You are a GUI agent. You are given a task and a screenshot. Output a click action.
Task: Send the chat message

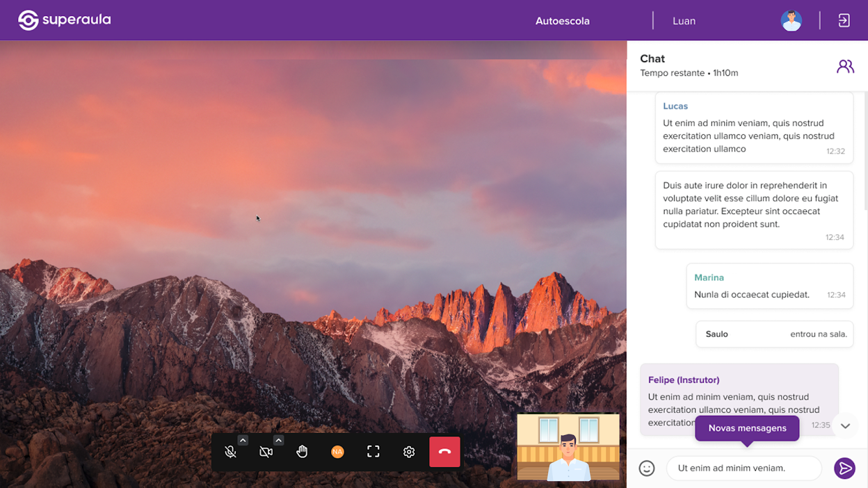[x=844, y=469]
